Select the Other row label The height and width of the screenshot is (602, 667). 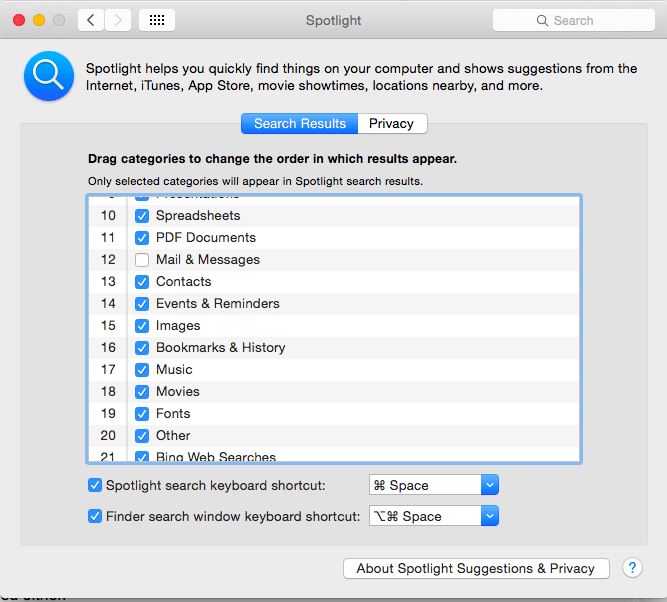click(173, 436)
